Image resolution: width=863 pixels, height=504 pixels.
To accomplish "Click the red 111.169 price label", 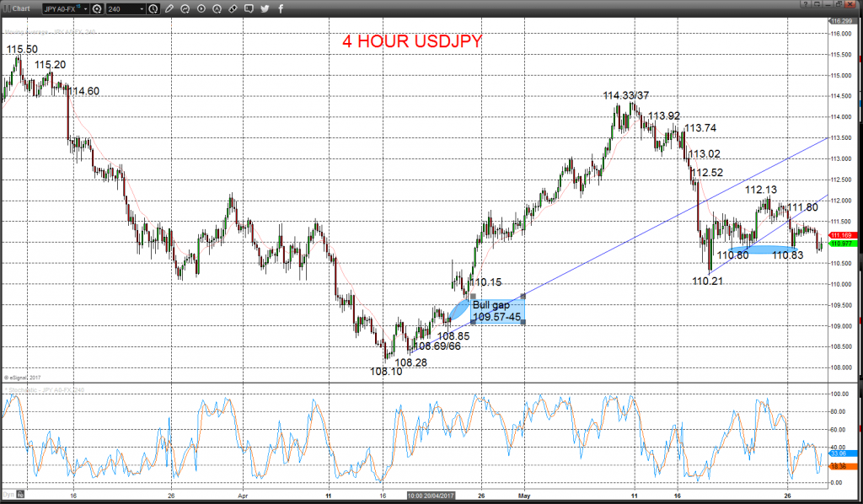I will click(x=843, y=235).
